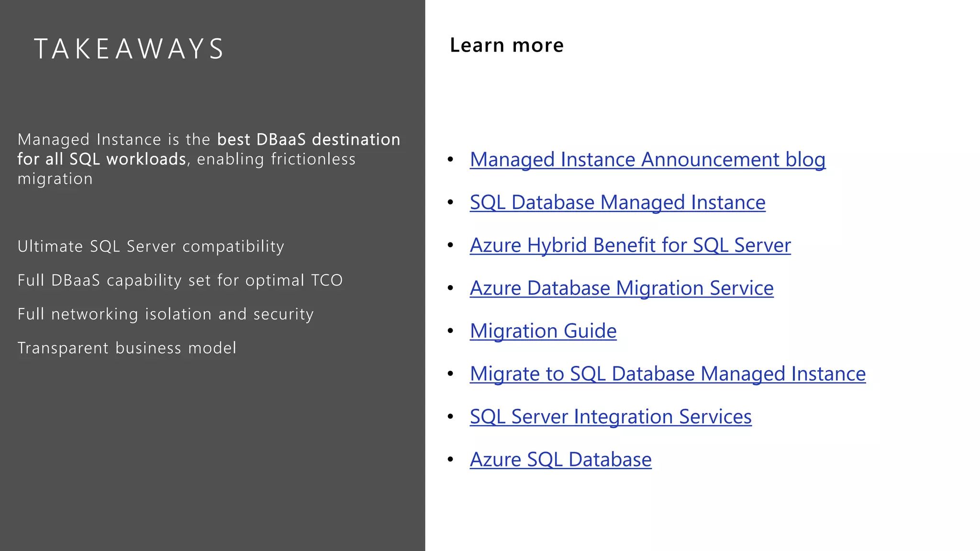Open the Migration Guide link

pos(543,331)
